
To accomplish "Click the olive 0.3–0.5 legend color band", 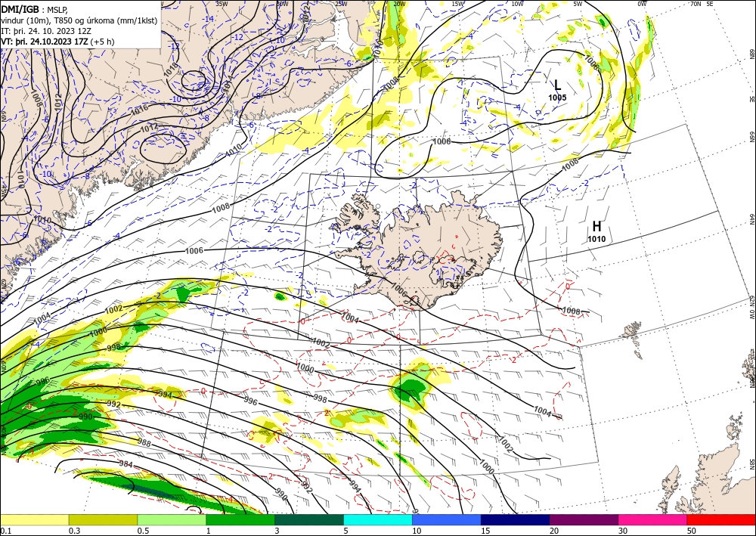I will coord(103,519).
